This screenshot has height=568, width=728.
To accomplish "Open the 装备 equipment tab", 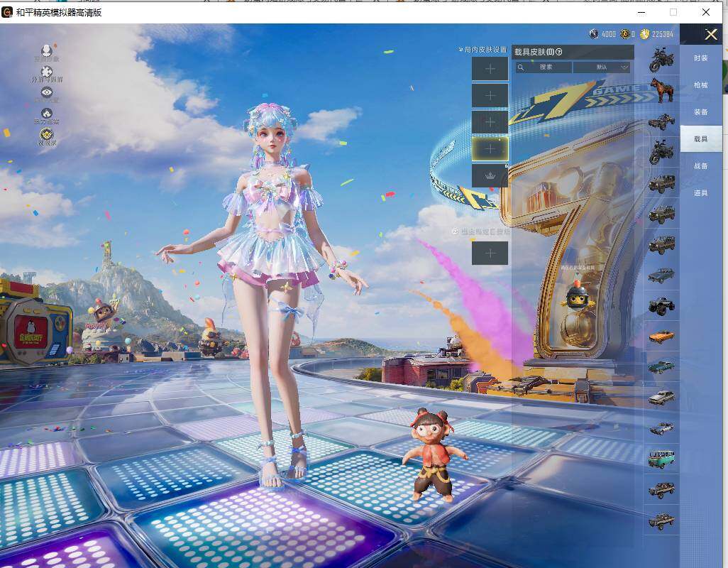I will pyautogui.click(x=700, y=112).
